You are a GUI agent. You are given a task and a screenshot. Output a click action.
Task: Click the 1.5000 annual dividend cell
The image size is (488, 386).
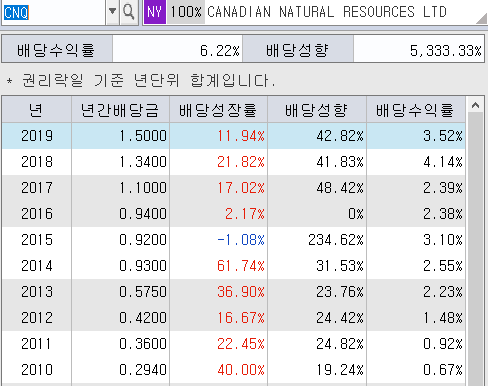(120, 136)
